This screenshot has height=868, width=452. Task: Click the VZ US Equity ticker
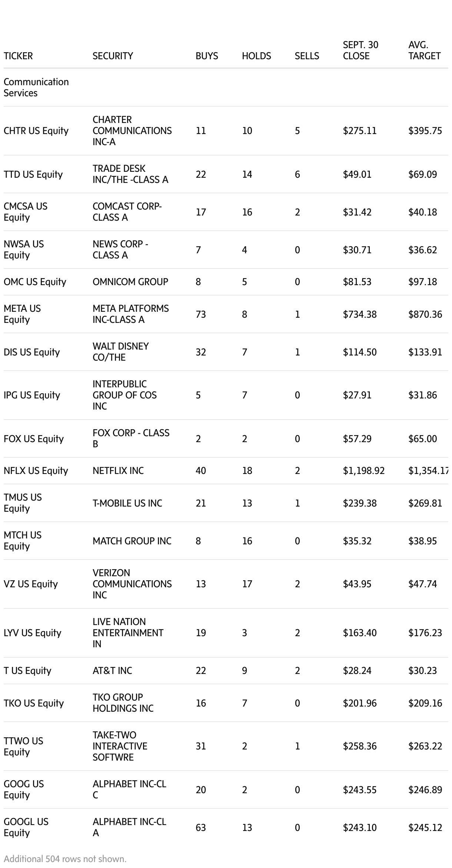click(x=31, y=584)
